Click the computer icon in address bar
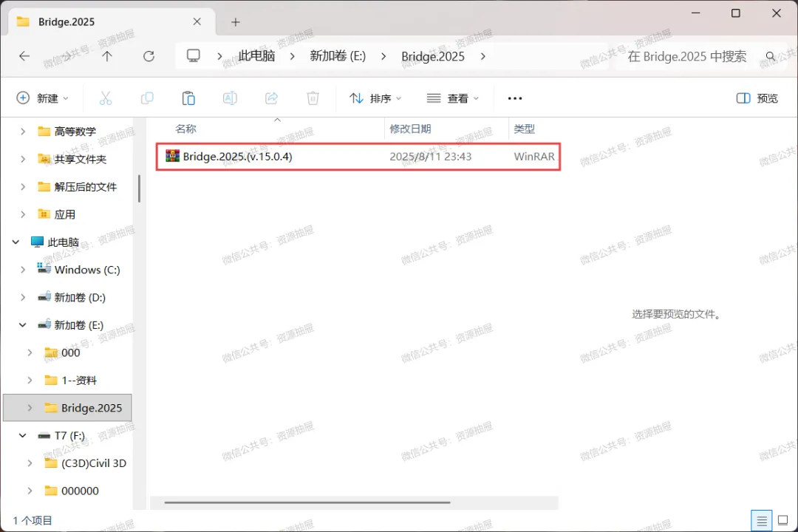 [194, 55]
